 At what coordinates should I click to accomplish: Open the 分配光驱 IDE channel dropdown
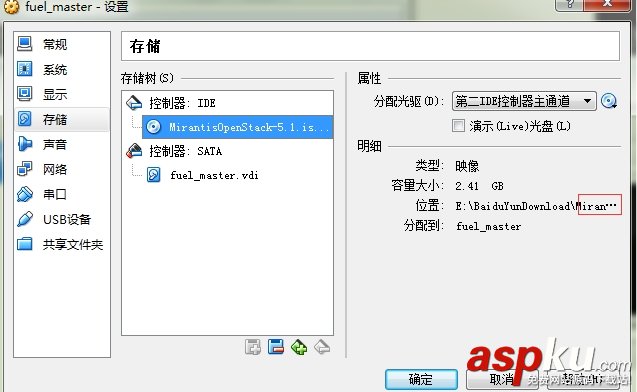click(x=524, y=101)
